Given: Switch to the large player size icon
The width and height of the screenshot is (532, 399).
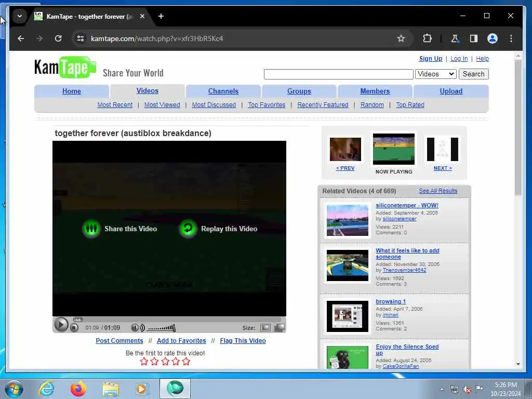Looking at the screenshot, I should pyautogui.click(x=279, y=327).
